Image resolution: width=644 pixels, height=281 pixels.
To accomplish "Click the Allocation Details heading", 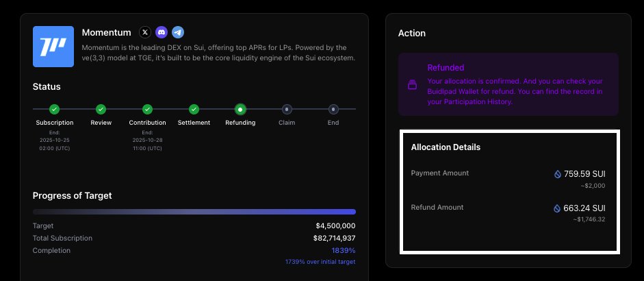I will tap(446, 147).
